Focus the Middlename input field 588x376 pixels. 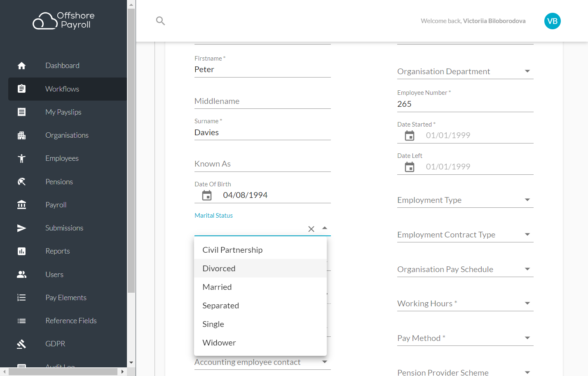(262, 101)
